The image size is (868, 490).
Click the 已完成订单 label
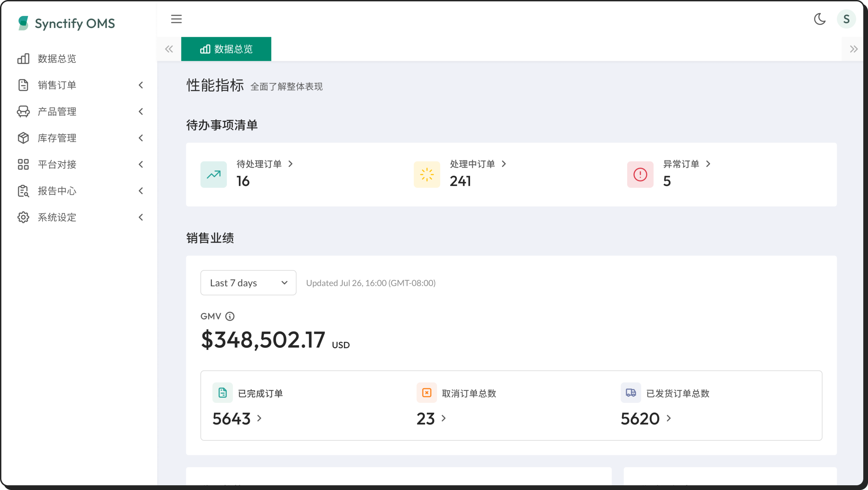pos(260,393)
